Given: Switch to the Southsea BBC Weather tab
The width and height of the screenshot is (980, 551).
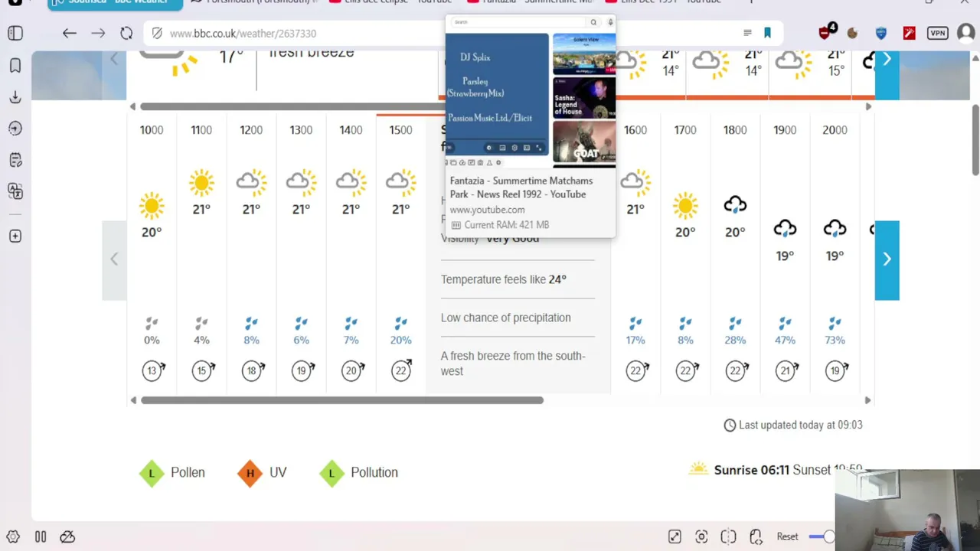Looking at the screenshot, I should coord(115,3).
